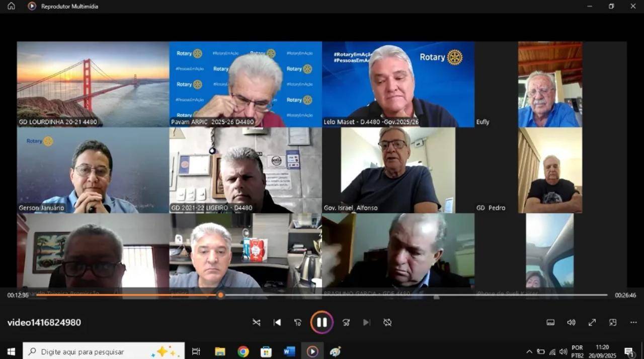Open more options ellipsis menu
This screenshot has width=644, height=359.
tap(633, 322)
